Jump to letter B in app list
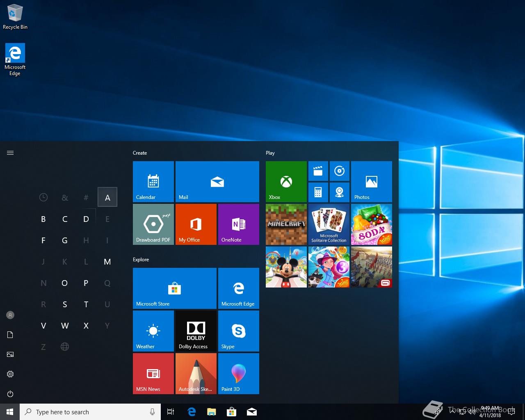The width and height of the screenshot is (525, 420). (43, 219)
